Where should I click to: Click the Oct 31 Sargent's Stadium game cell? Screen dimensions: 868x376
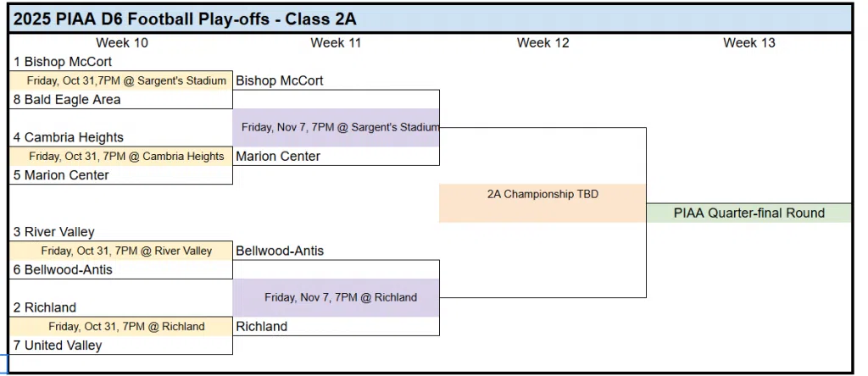tap(120, 80)
